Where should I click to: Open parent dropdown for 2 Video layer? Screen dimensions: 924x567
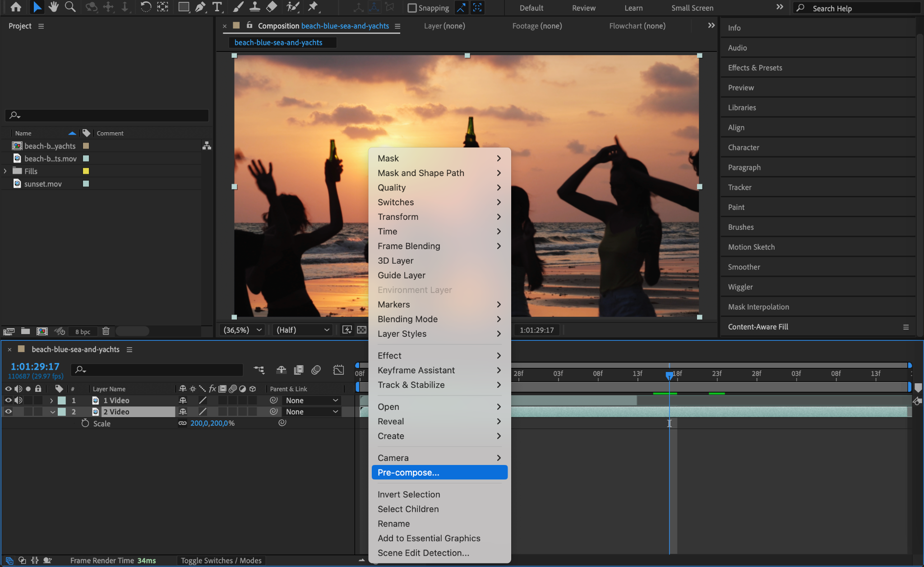point(312,412)
